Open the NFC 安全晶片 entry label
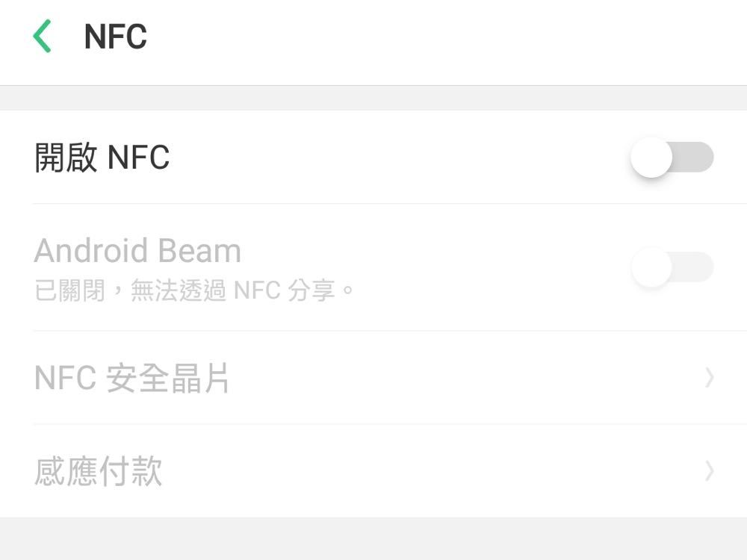 click(x=132, y=379)
